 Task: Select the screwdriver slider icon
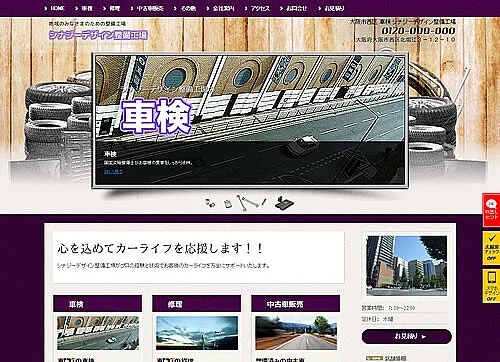coord(264,202)
